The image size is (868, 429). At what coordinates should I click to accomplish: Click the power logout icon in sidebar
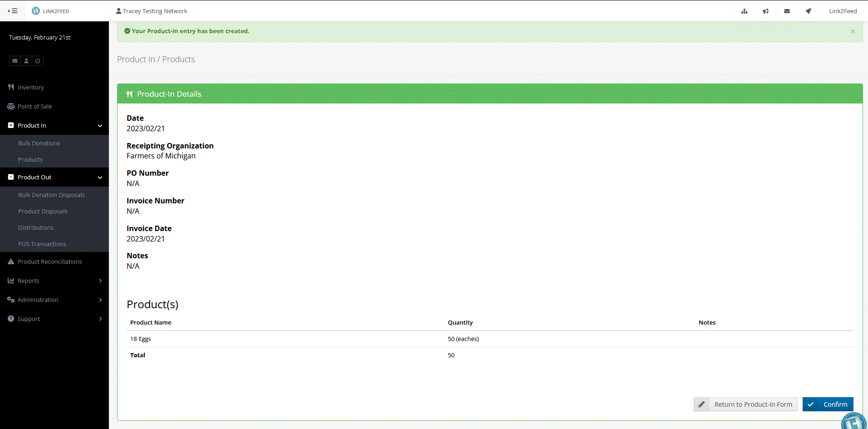[38, 61]
